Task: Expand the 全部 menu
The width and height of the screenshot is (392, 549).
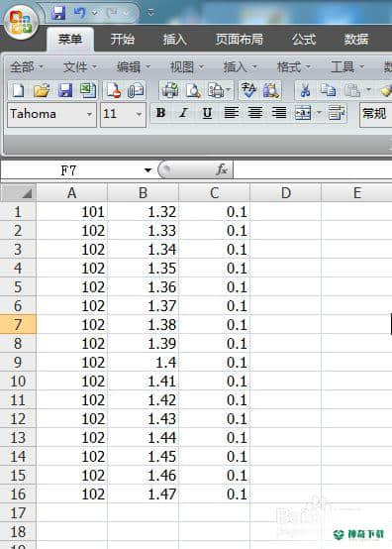Action: tap(26, 66)
